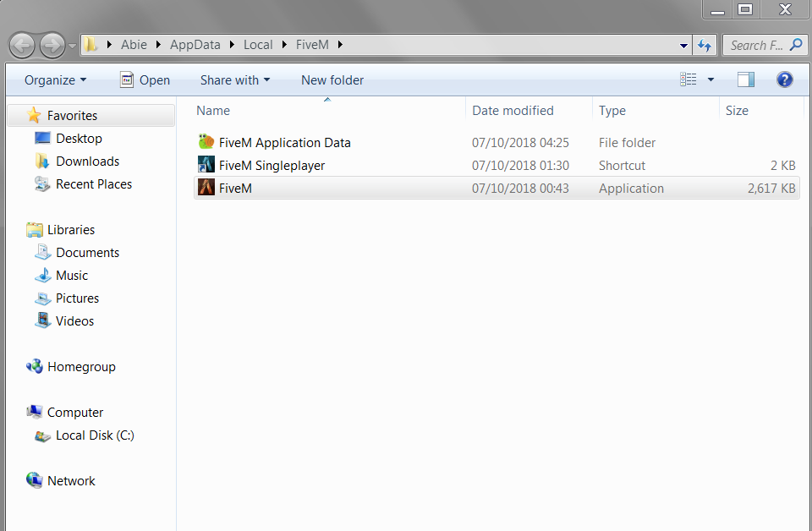
Task: Select the AppData breadcrumb segment
Action: pyautogui.click(x=195, y=45)
